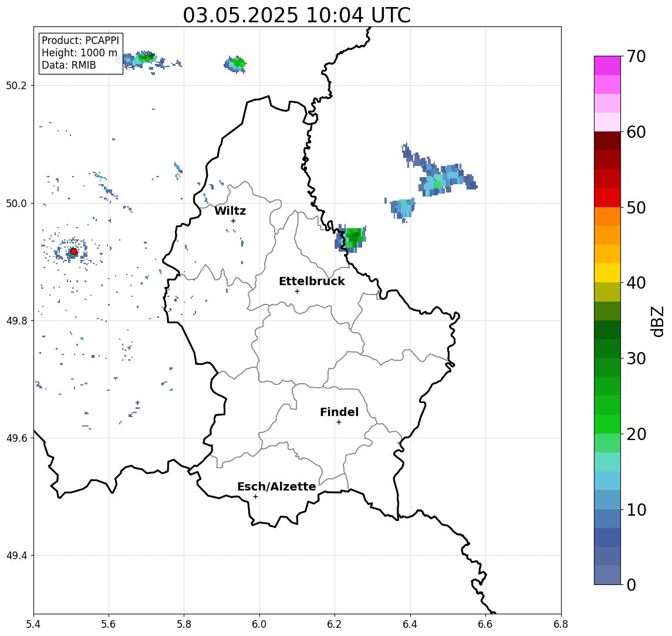Click the 5.4 longitude tick label
This screenshot has width=672, height=636.
[33, 624]
